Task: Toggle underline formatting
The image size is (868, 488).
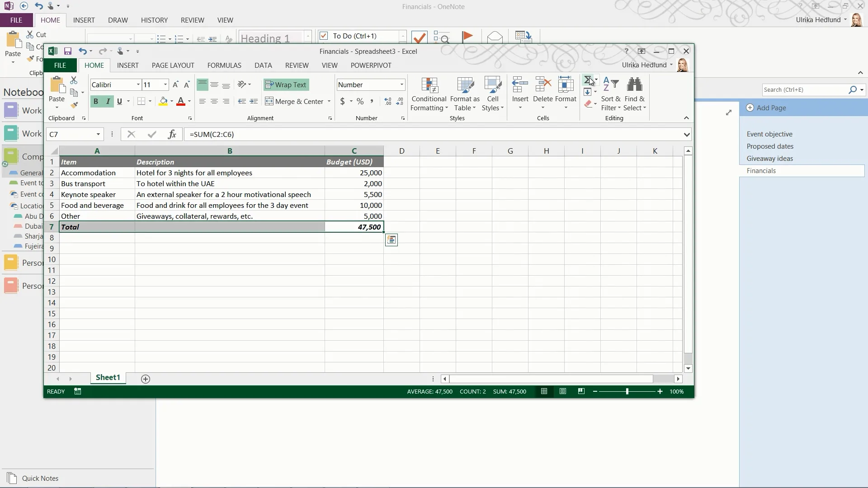Action: (x=119, y=101)
